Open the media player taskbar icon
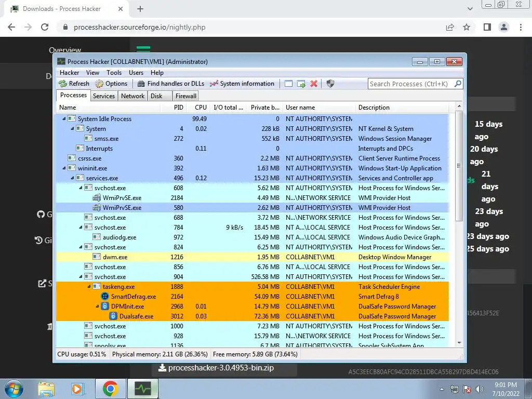Image resolution: width=532 pixels, height=399 pixels. (77, 389)
